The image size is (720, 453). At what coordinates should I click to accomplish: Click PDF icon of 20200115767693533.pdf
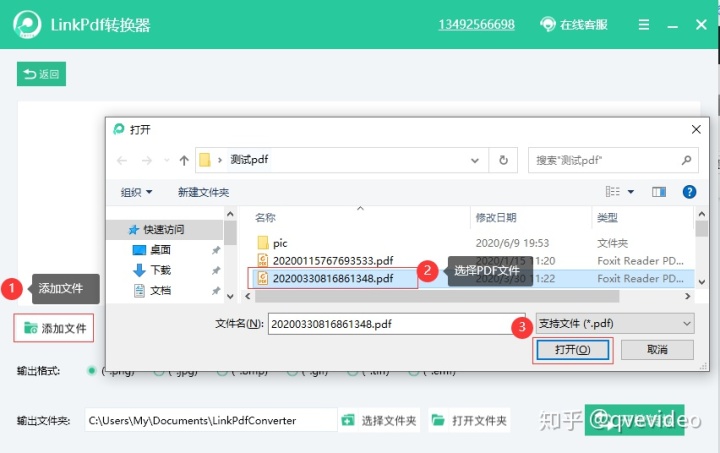263,260
